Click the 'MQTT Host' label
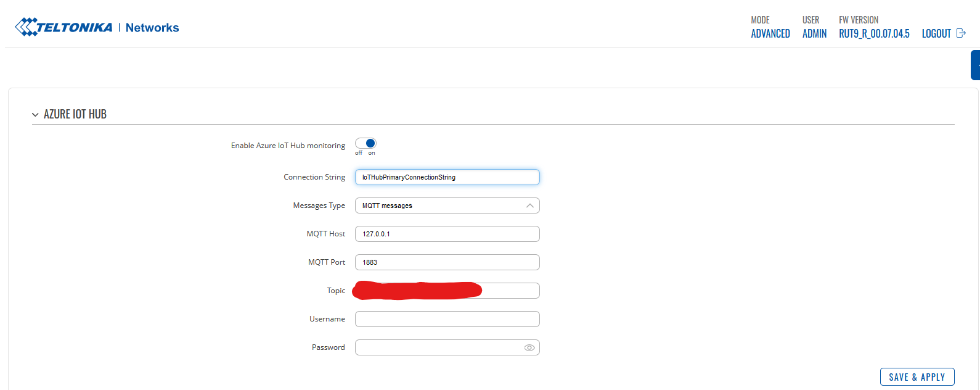This screenshot has height=390, width=980. [x=326, y=234]
